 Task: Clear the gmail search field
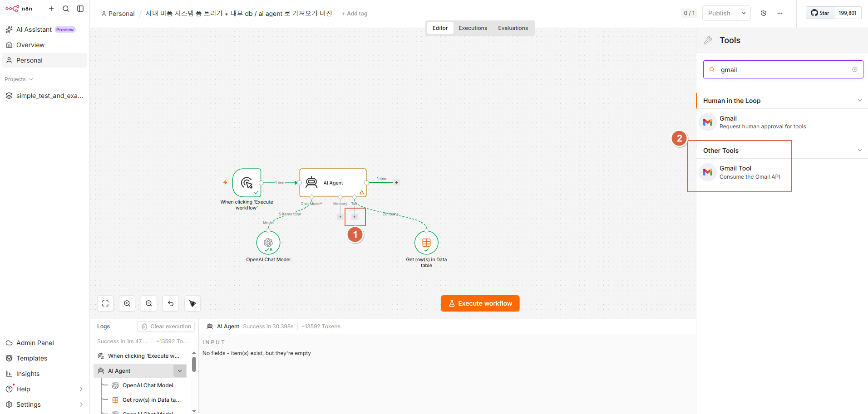click(x=855, y=69)
